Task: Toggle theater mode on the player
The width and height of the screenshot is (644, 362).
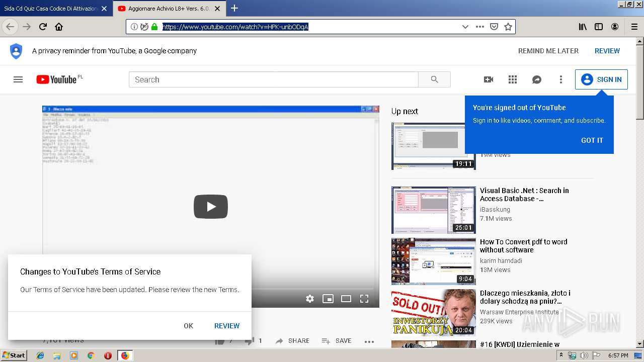Action: pos(346,299)
